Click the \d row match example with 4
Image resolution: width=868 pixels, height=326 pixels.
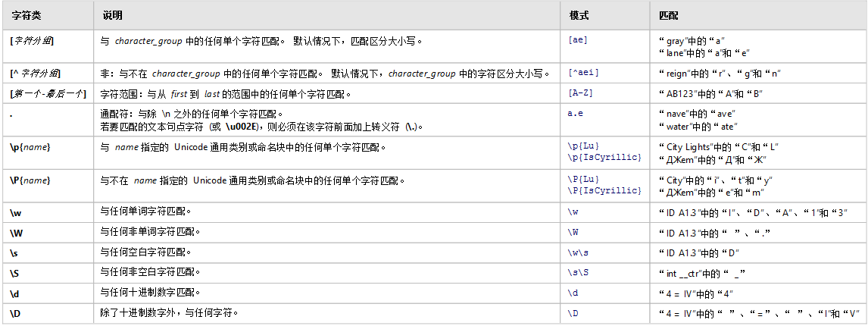696,293
